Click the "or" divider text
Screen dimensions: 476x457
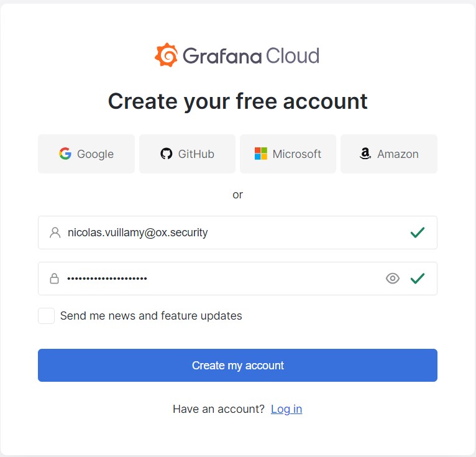(x=237, y=195)
